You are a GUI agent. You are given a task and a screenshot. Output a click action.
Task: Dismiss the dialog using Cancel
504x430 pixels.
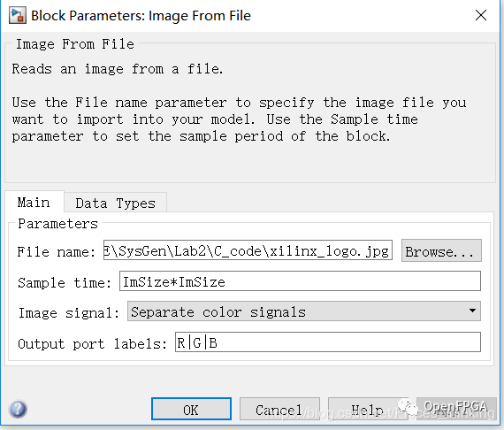[x=279, y=409]
